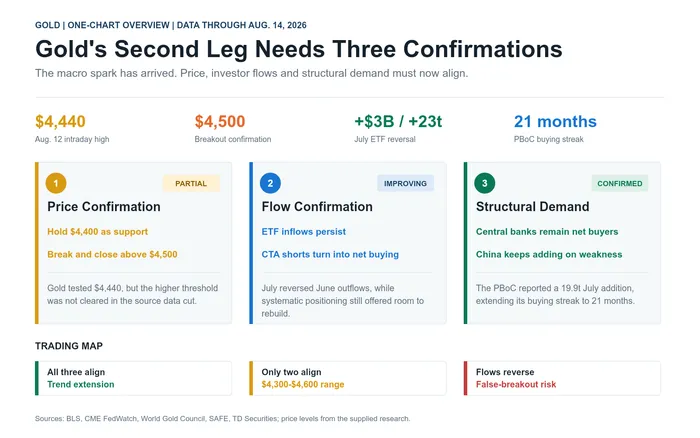
Task: Select the CONFIRMED status badge
Action: click(620, 184)
